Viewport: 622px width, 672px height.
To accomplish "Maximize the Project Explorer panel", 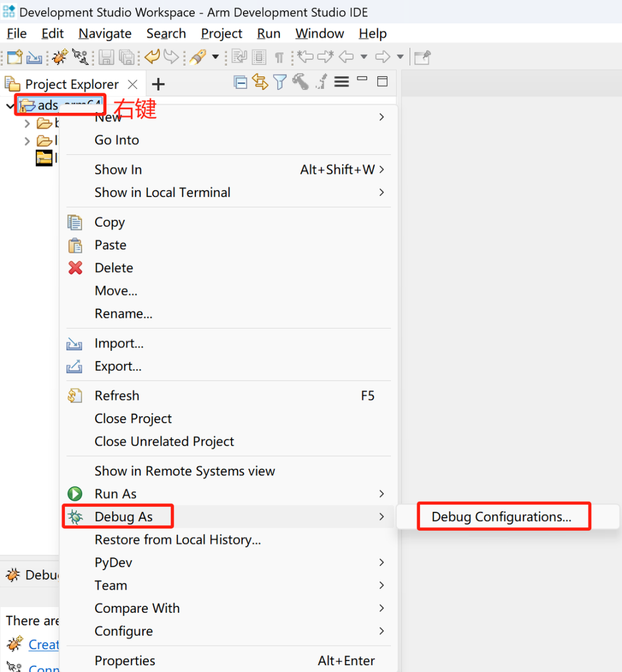I will click(382, 82).
